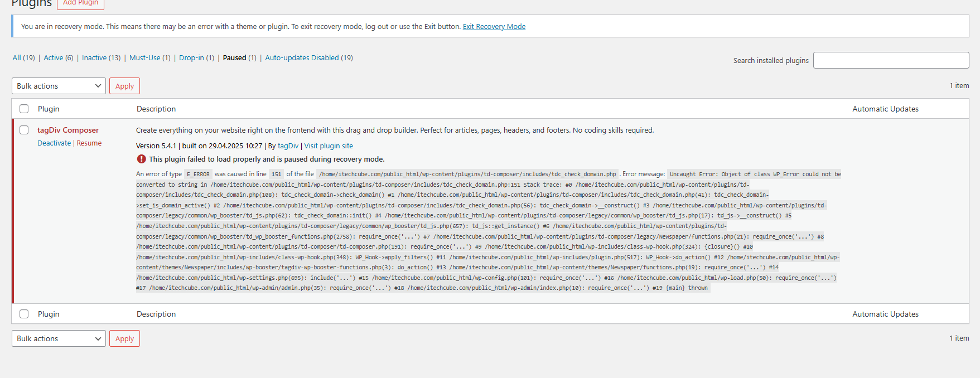Click the Exit Recovery Mode link
Screen dimensions: 980x378
(x=494, y=26)
